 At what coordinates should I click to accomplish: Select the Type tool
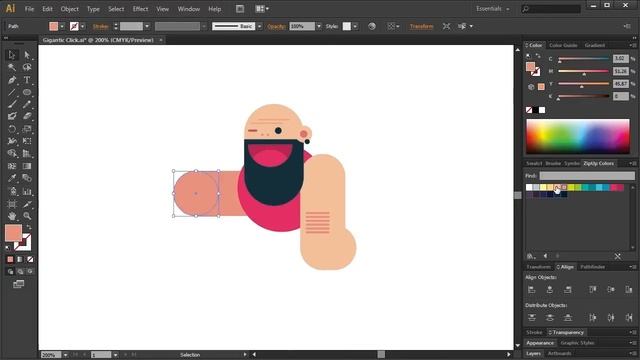(x=27, y=80)
